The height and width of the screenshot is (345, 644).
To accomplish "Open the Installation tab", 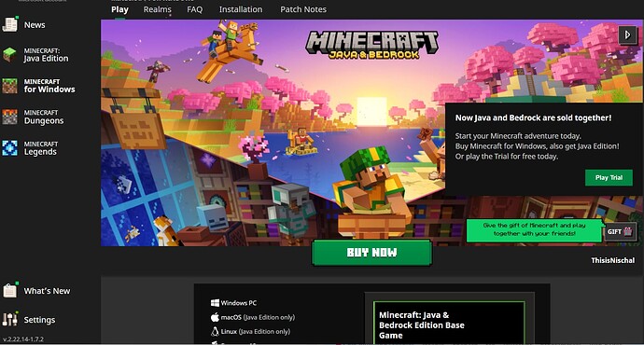I will (x=241, y=9).
